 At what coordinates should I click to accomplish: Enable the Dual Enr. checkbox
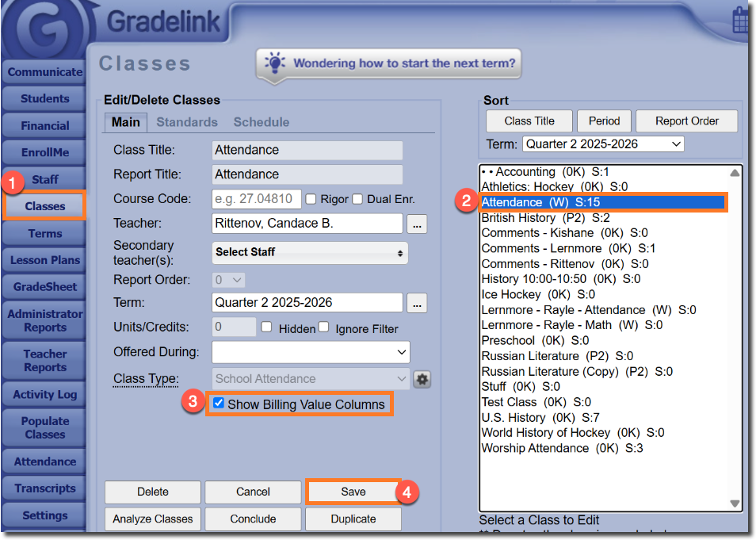pyautogui.click(x=357, y=199)
